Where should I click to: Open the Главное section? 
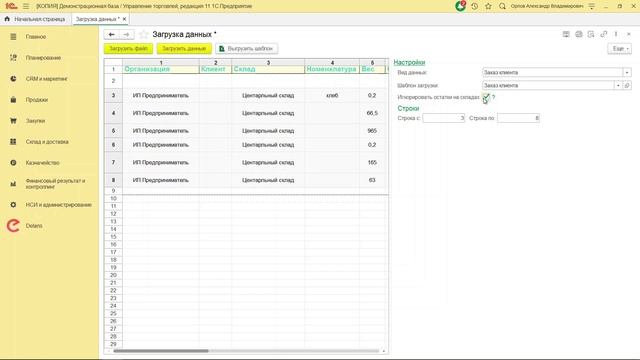click(x=36, y=37)
